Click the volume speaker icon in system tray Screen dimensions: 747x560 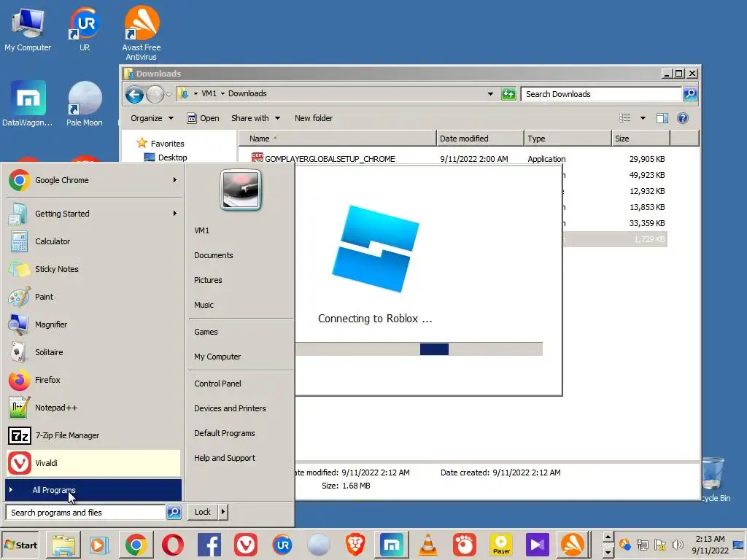coord(677,544)
